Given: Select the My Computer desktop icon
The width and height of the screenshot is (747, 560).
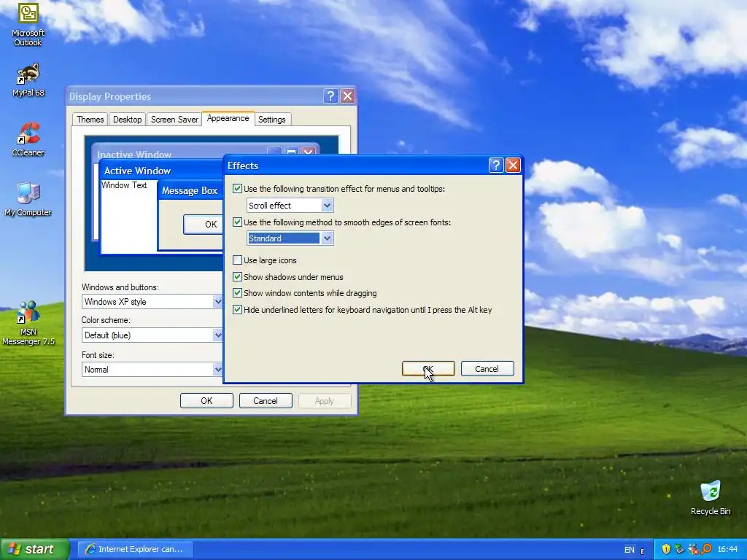Looking at the screenshot, I should coord(28,199).
